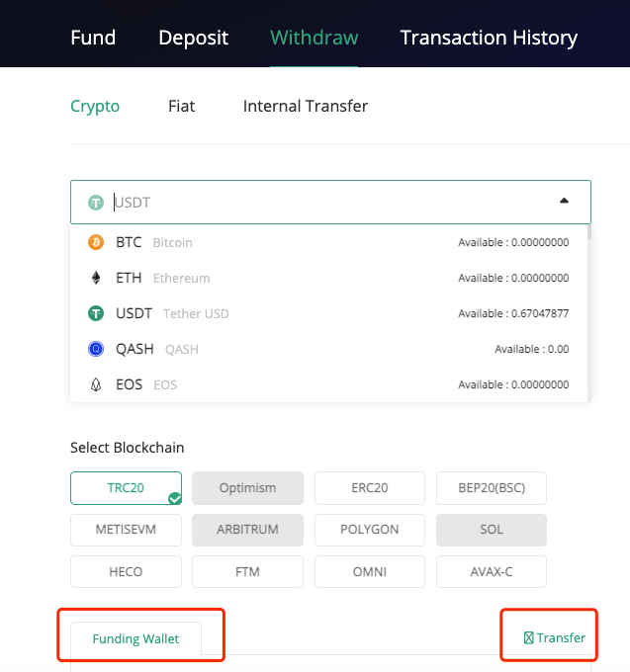
Task: Click the QASH coin icon
Action: click(x=96, y=349)
